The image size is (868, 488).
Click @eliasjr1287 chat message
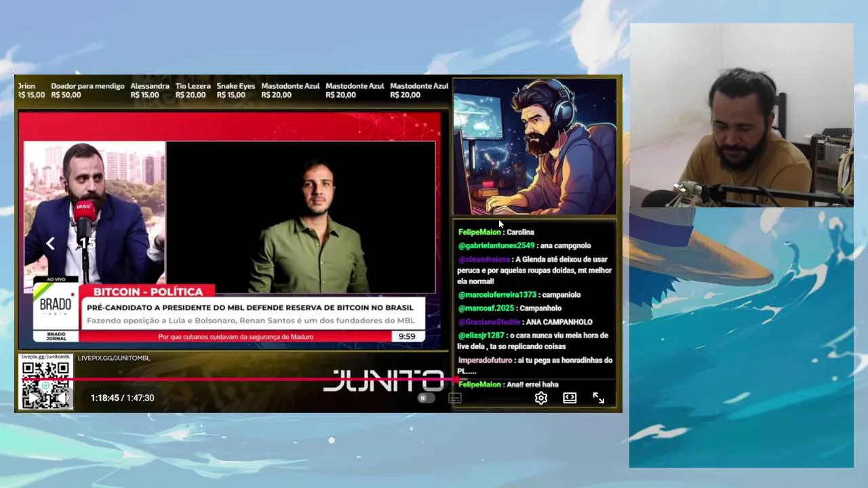tap(533, 340)
